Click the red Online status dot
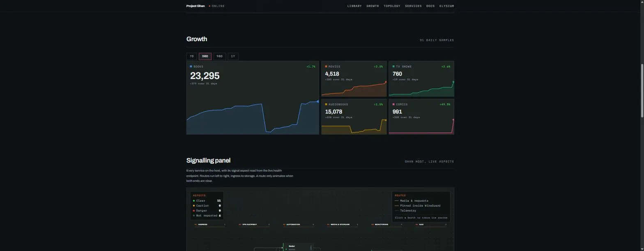 pyautogui.click(x=209, y=6)
